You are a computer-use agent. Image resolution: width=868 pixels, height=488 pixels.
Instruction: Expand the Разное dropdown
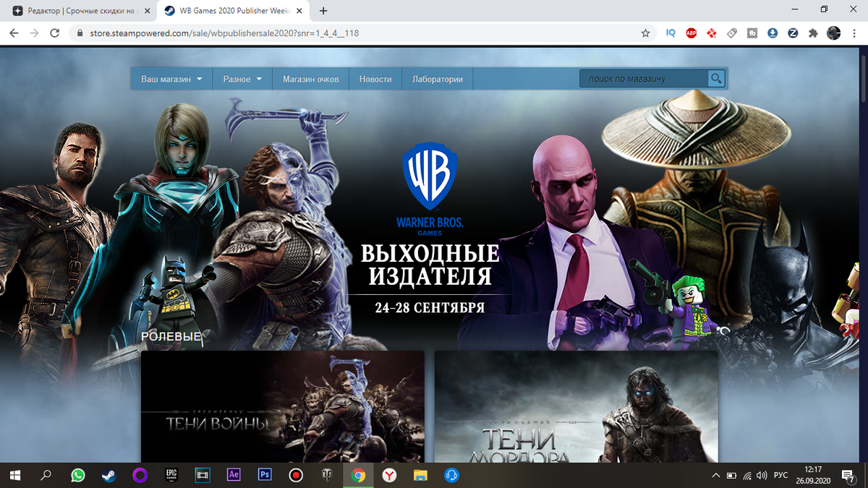(242, 79)
